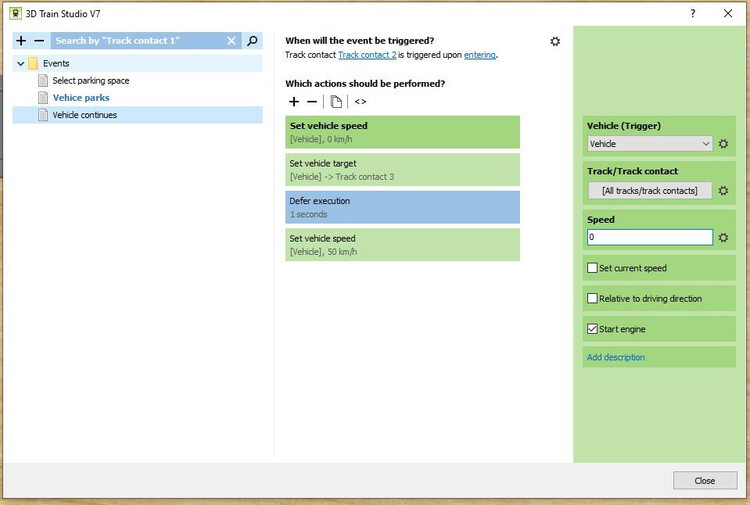The image size is (750, 505).
Task: Click the Close button
Action: pyautogui.click(x=705, y=480)
